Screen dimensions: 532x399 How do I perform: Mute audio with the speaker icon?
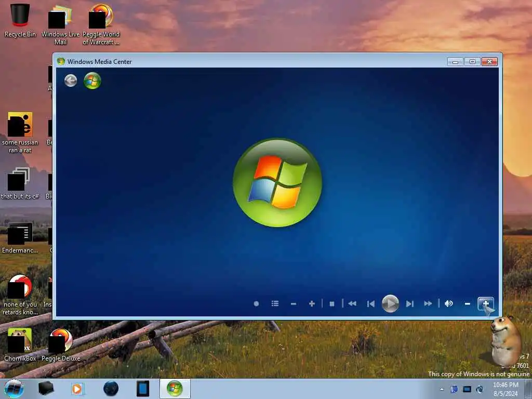pos(449,303)
